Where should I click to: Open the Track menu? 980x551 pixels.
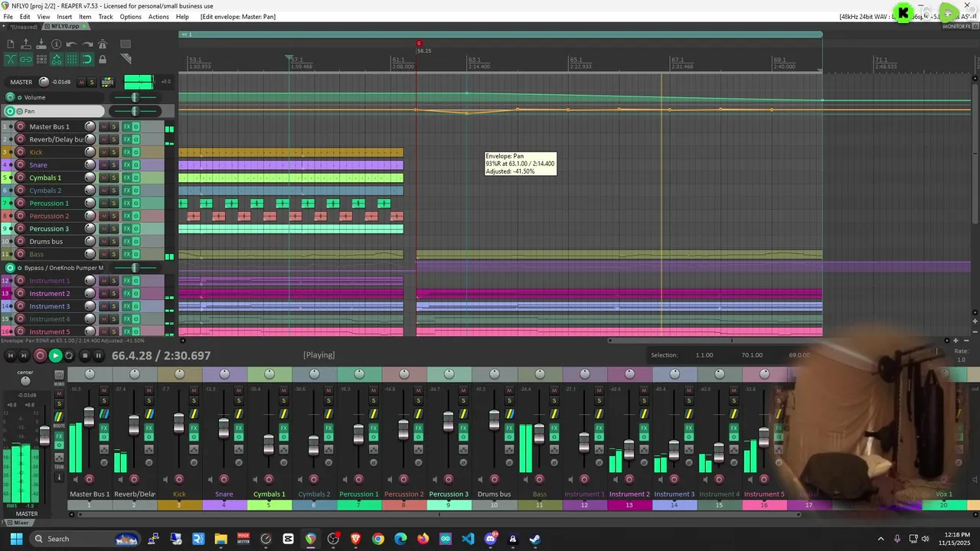point(106,16)
